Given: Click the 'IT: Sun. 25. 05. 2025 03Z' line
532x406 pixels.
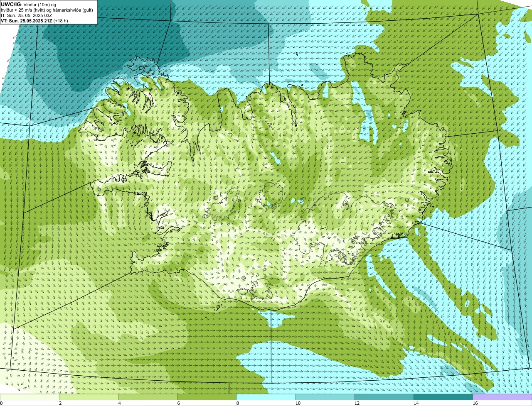Looking at the screenshot, I should coord(27,15).
